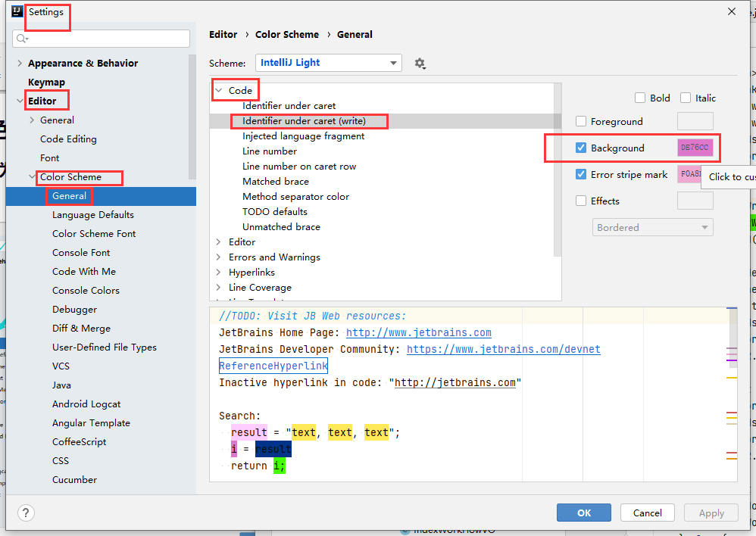Enable the Effects checkbox
This screenshot has width=756, height=536.
[x=581, y=201]
